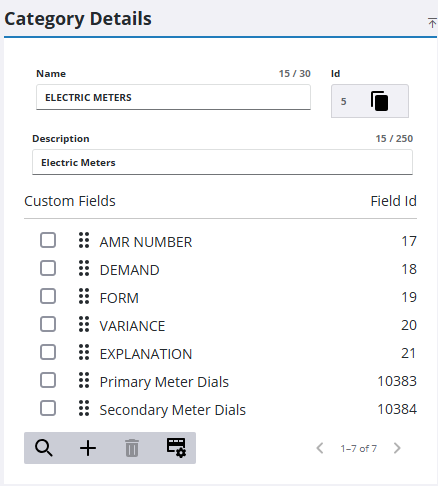
Task: Click the Description input field
Action: pos(222,162)
